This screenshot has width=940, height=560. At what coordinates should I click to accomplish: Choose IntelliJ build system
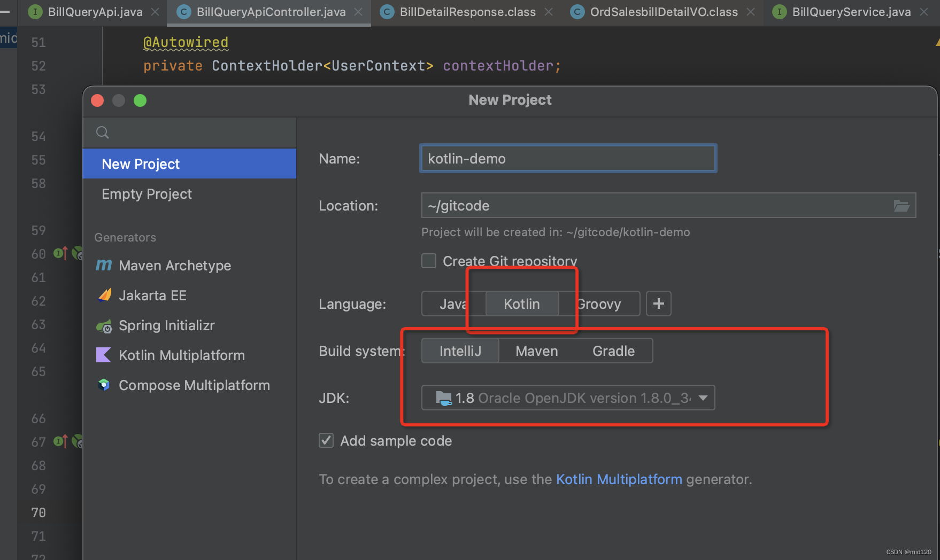(460, 351)
